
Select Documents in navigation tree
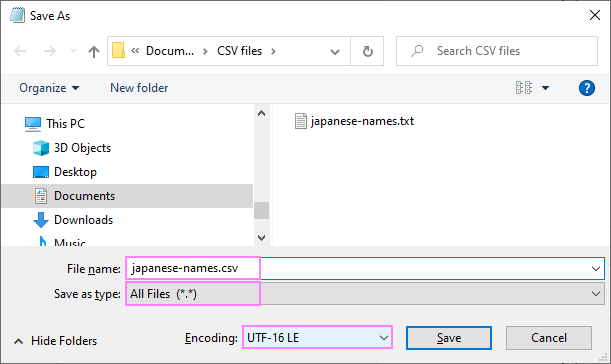coord(127,196)
